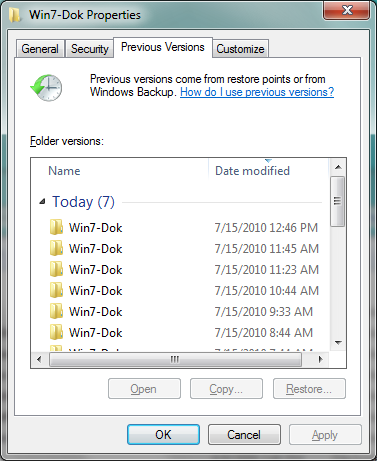378x462 pixels.
Task: Click the folder icon dated 11:23 AM
Action: coord(56,269)
